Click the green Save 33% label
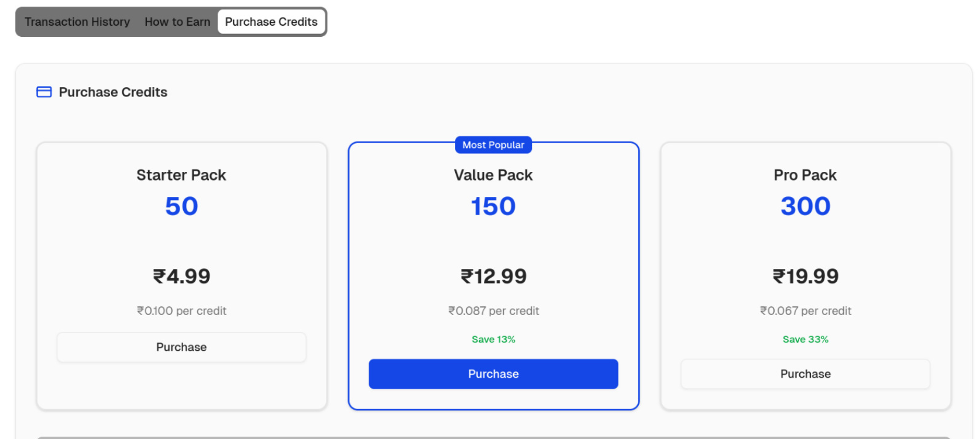 coord(805,340)
